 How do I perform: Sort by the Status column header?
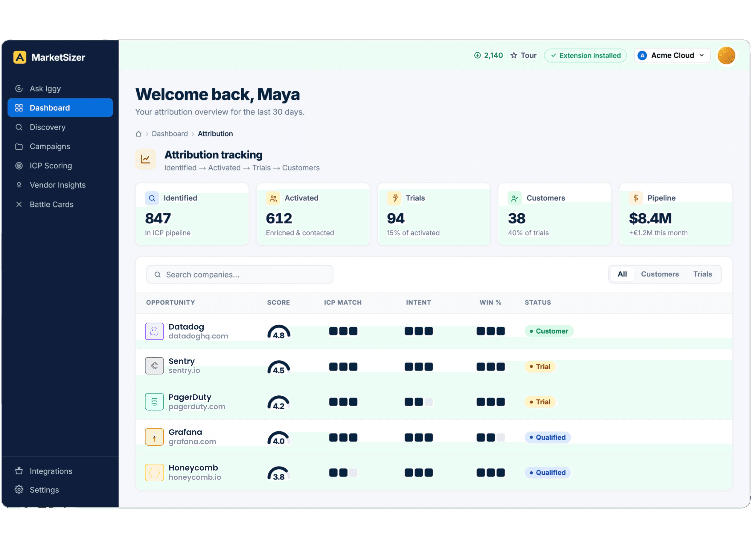[x=538, y=303]
